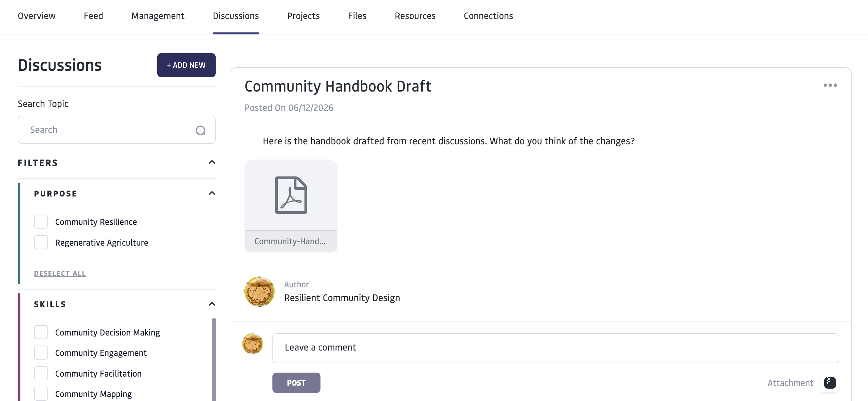Focus the Search Topic input field
The height and width of the screenshot is (401, 868).
(x=117, y=130)
